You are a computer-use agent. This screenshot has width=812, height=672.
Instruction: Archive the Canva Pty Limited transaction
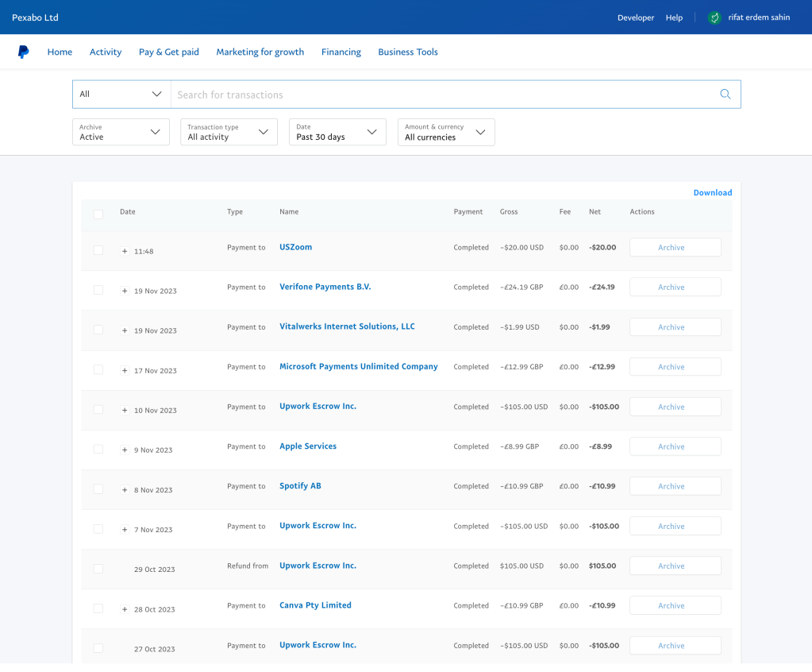(x=675, y=605)
